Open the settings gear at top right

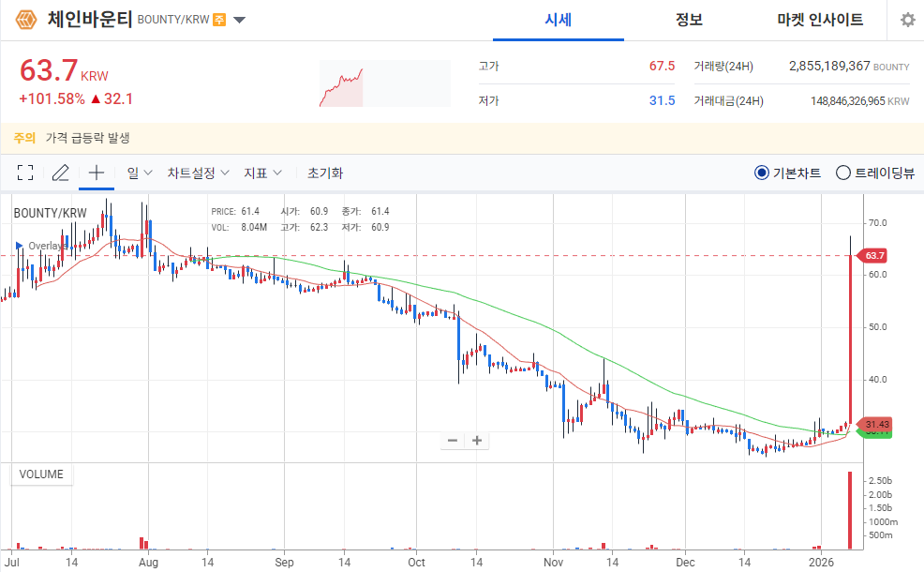coord(906,19)
